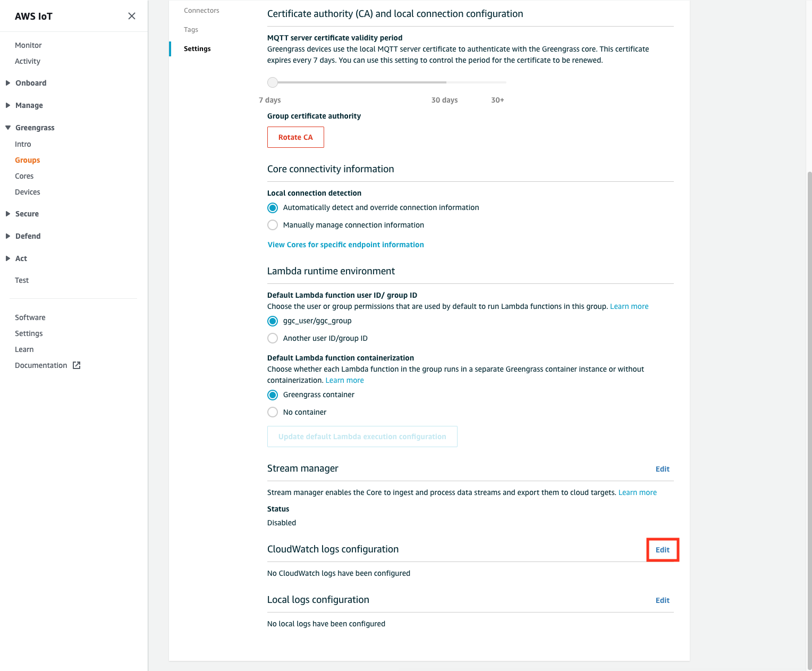This screenshot has width=812, height=671.
Task: Expand the Secure section arrow
Action: [8, 214]
